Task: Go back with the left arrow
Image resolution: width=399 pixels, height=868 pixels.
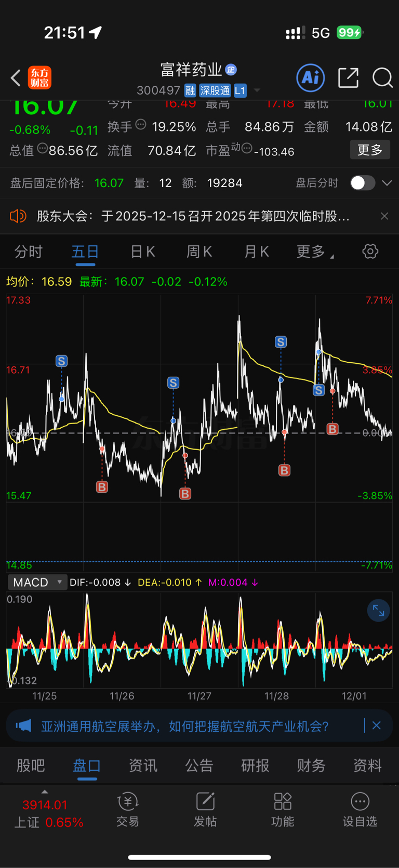Action: (16, 78)
